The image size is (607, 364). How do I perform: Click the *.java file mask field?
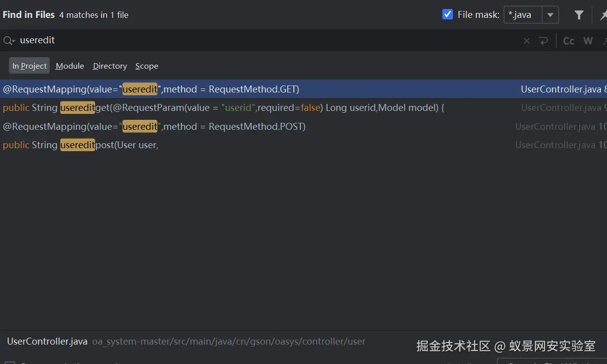[522, 15]
